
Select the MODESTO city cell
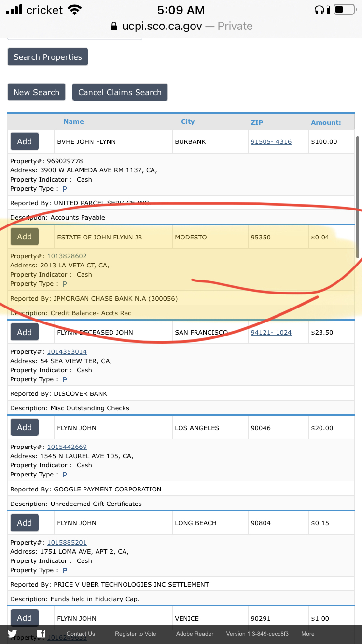(x=210, y=237)
